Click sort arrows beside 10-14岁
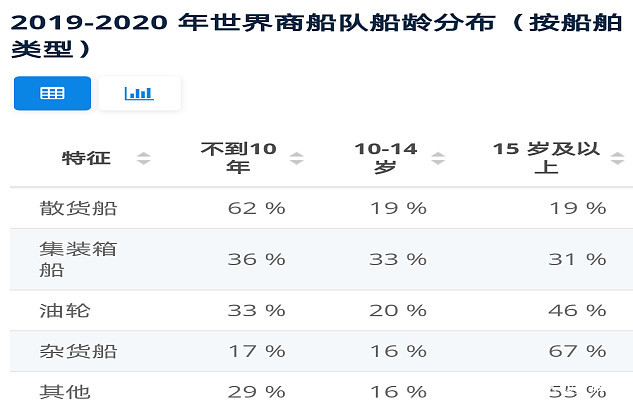Screen dimensions: 633x410 coord(438,158)
